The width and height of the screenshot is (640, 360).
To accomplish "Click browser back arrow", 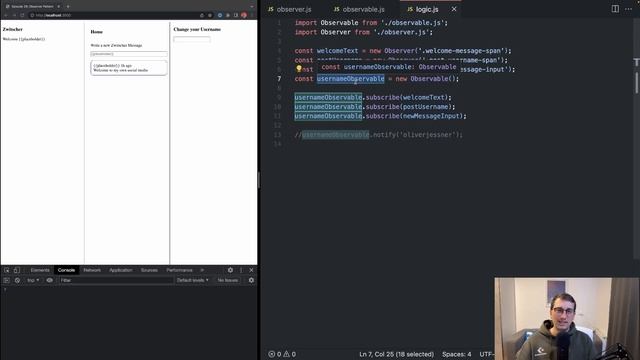I will tap(6, 15).
